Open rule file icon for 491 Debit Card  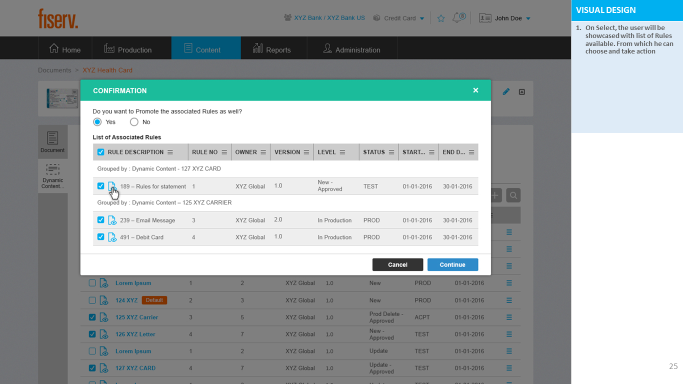click(112, 237)
